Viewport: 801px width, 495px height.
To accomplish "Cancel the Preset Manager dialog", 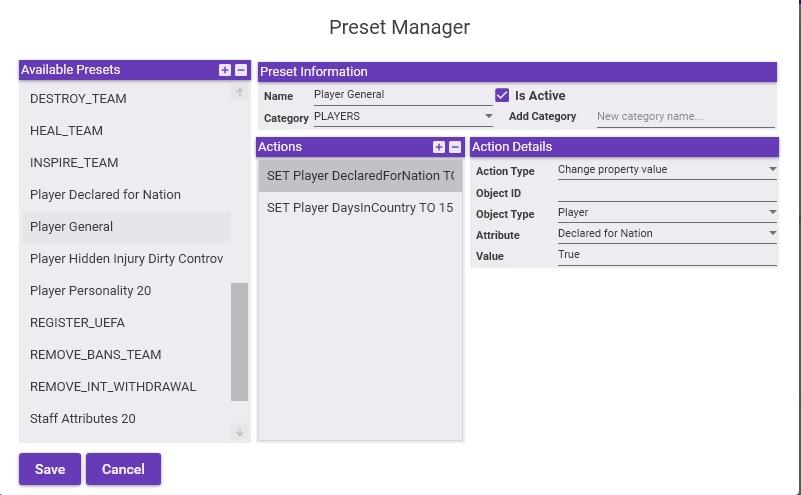I will [x=123, y=469].
